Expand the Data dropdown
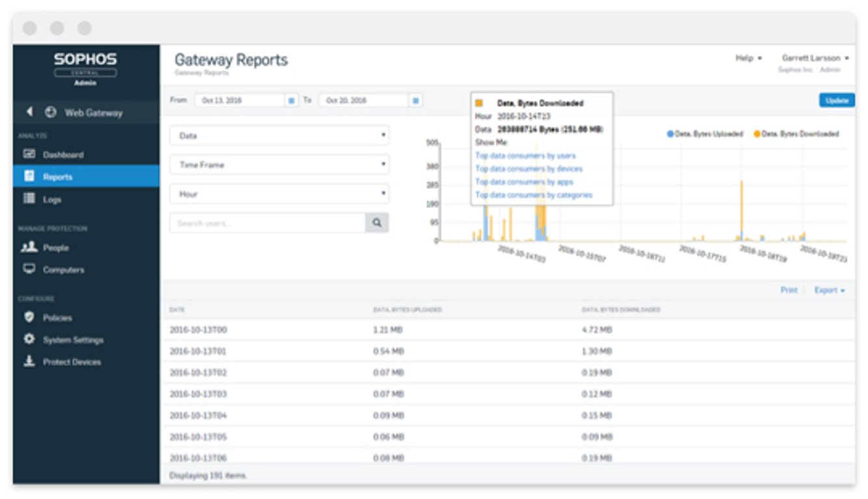This screenshot has height=499, width=868. [x=279, y=136]
